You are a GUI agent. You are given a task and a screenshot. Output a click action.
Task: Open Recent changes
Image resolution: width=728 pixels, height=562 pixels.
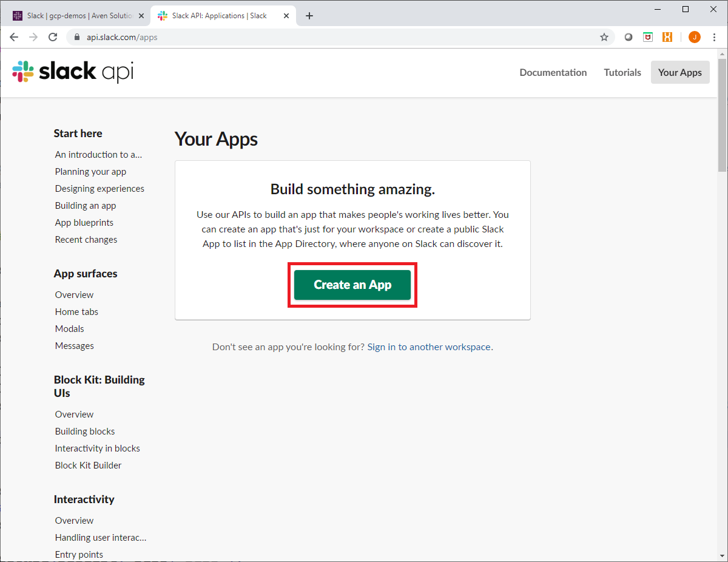[86, 240]
